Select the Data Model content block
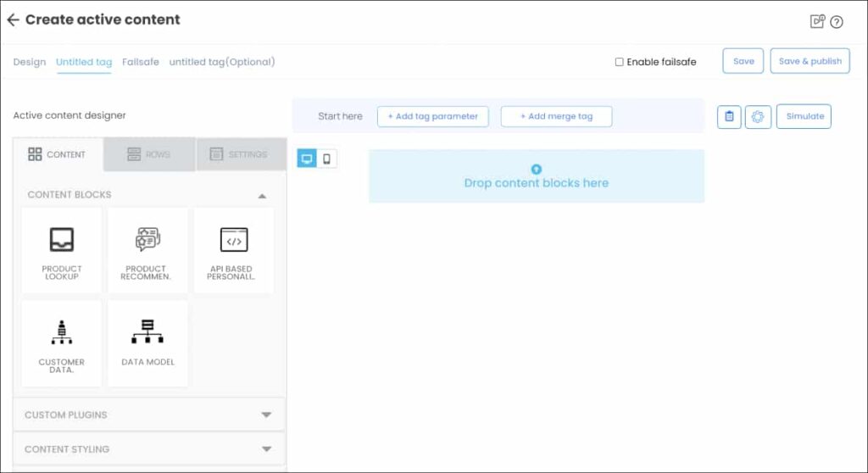Screen dimensions: 868x473 [x=147, y=343]
